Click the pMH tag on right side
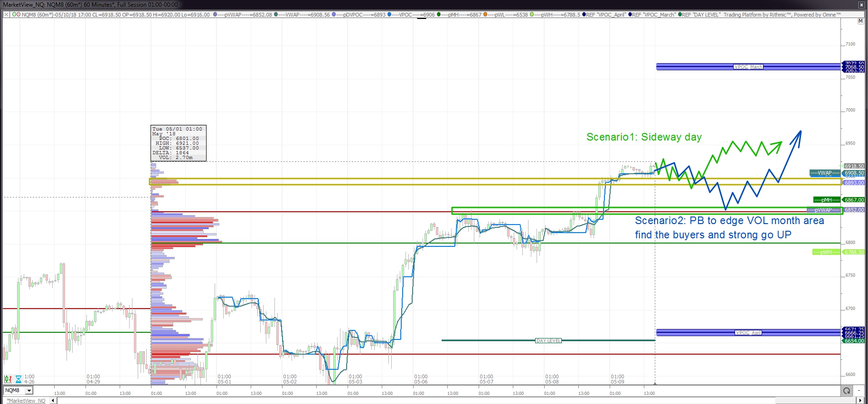The image size is (868, 404). [827, 200]
